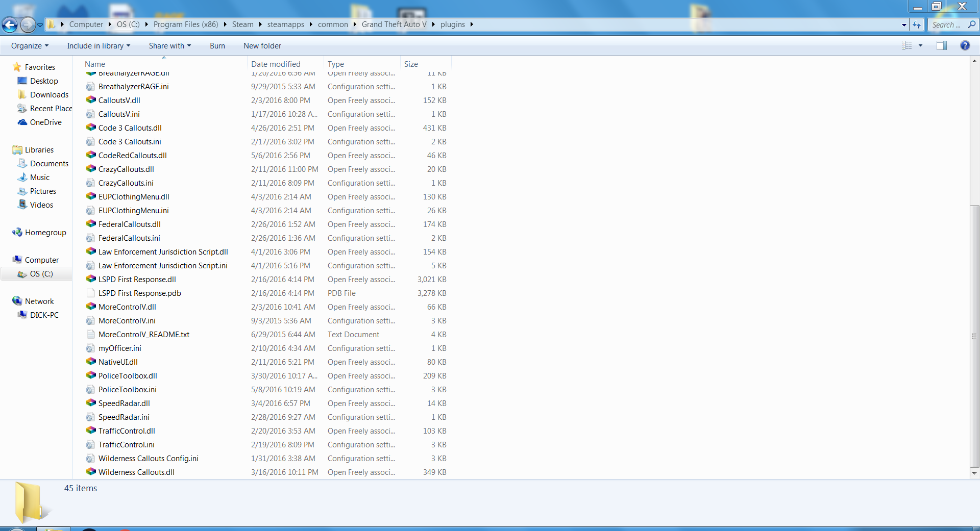Open the Music library

pos(40,178)
